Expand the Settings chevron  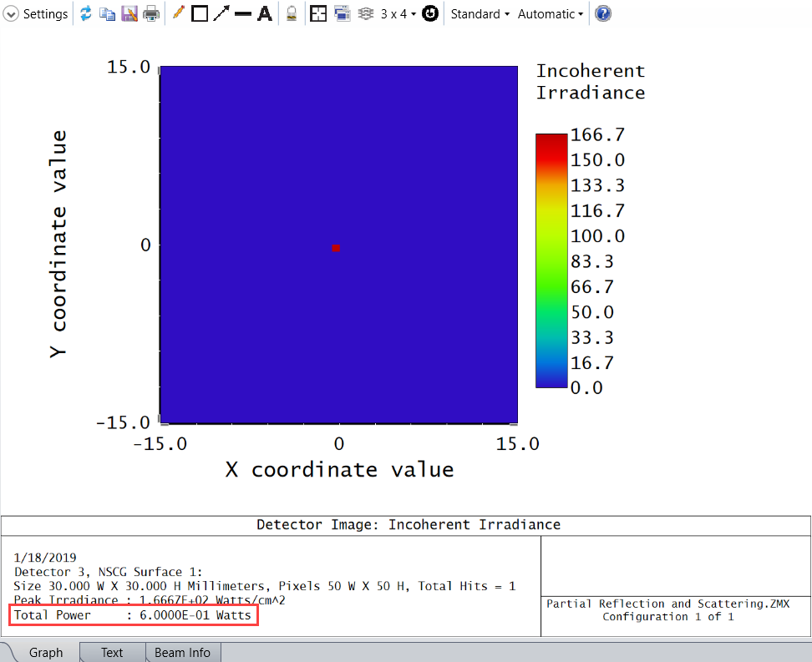(11, 14)
